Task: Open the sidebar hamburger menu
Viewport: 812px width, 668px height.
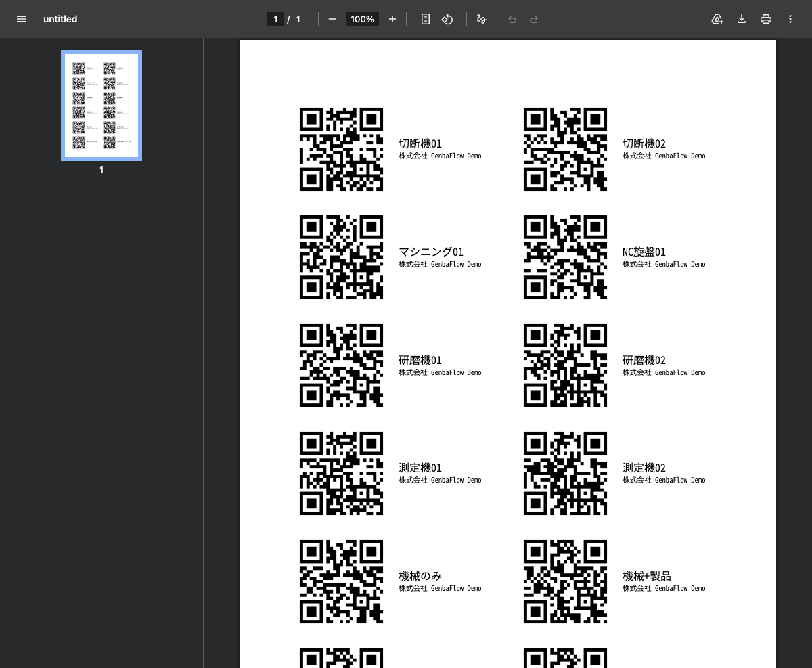Action: point(22,19)
